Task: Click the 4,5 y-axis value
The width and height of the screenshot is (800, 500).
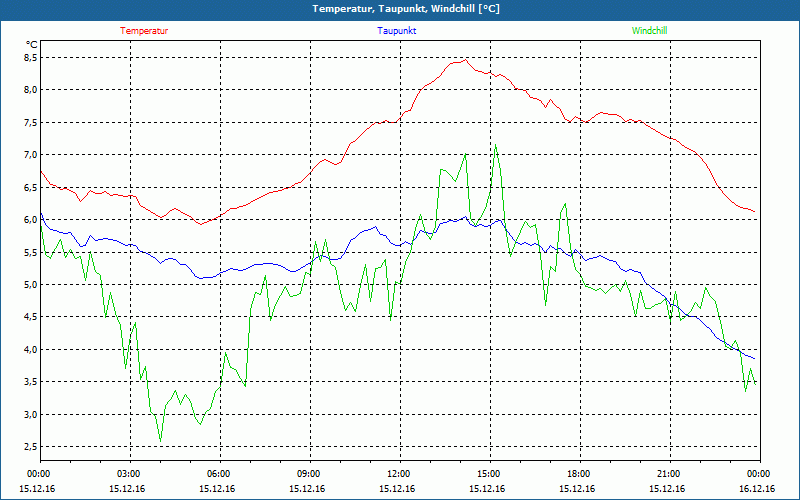Action: point(31,317)
